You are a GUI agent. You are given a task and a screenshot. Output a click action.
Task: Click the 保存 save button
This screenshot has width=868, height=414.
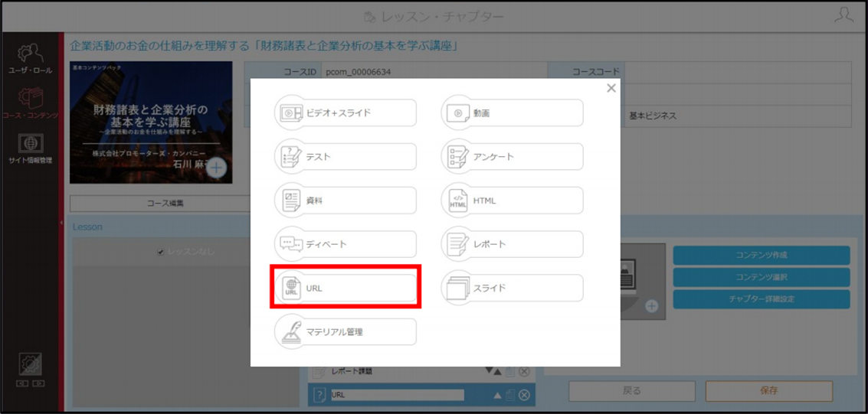(x=769, y=391)
